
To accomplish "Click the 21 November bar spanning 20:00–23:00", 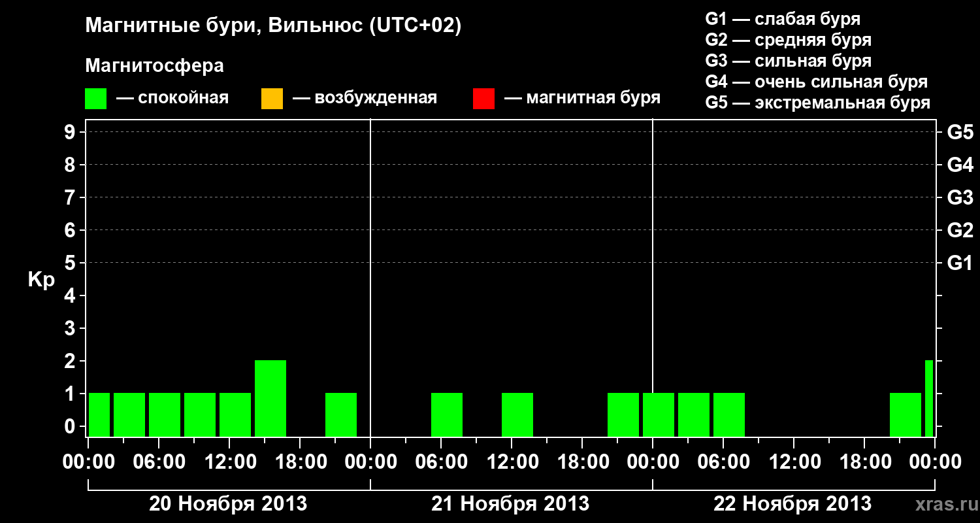I will click(623, 414).
